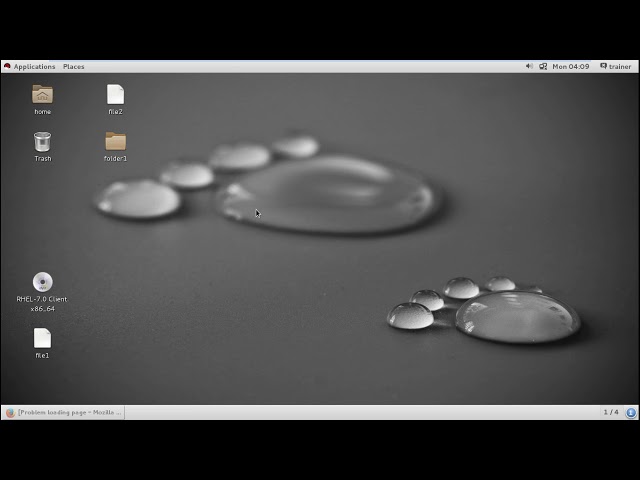Select the file2 document icon

[115, 94]
